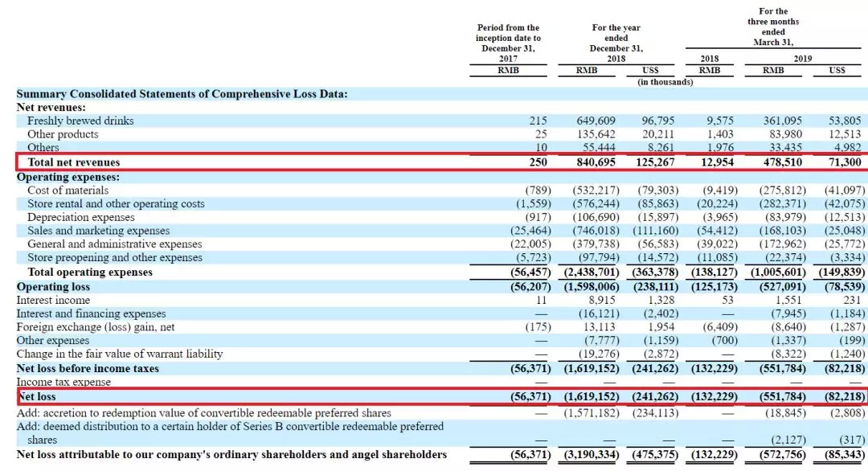This screenshot has width=868, height=471.
Task: Click 13,113 in Foreign exchange row
Action: tap(598, 327)
